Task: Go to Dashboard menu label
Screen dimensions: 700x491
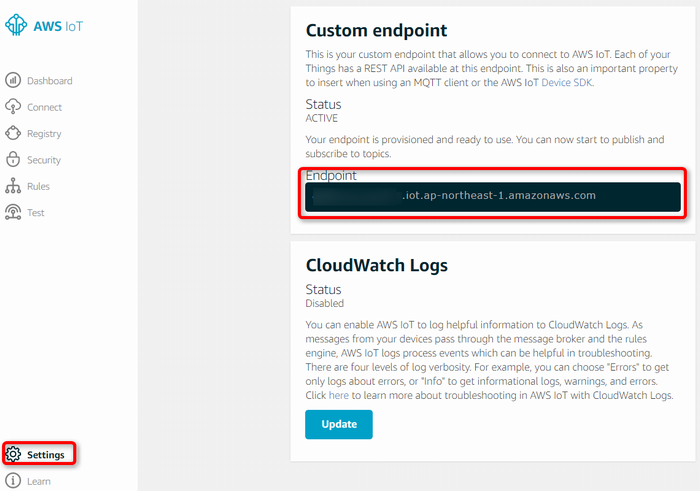Action: click(x=50, y=81)
